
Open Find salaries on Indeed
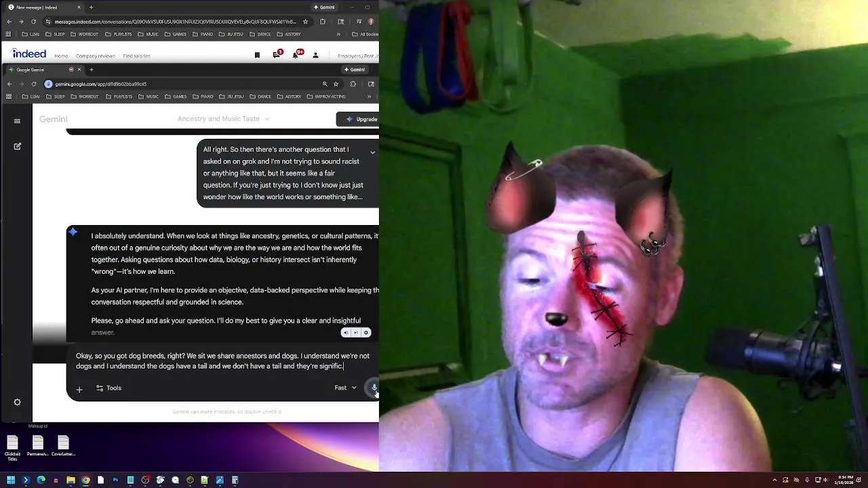pos(137,56)
